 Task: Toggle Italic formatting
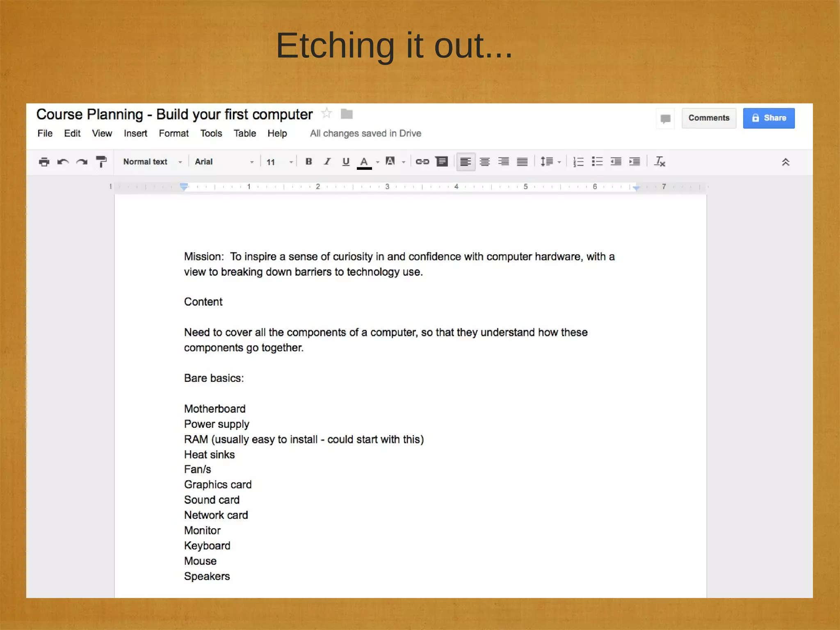tap(327, 162)
